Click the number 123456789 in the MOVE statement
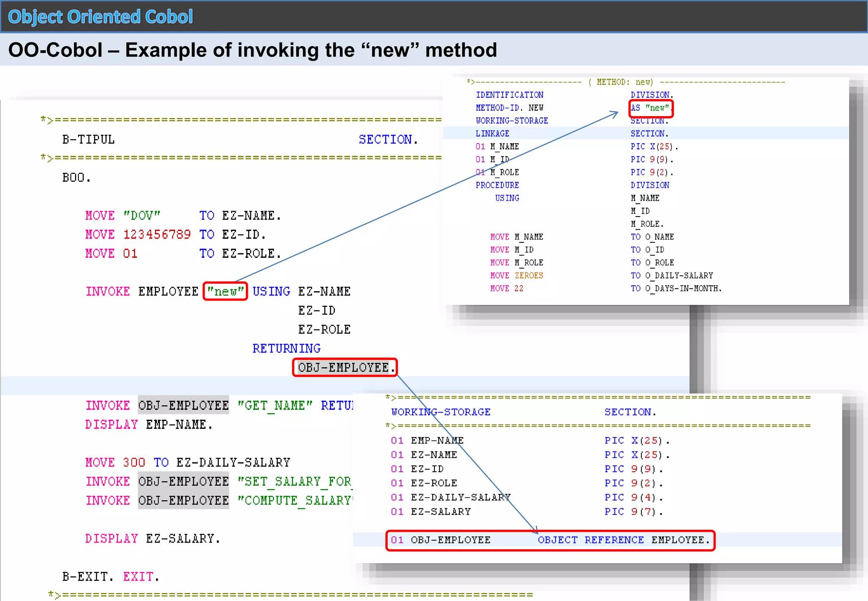The height and width of the screenshot is (601, 868). tap(157, 234)
